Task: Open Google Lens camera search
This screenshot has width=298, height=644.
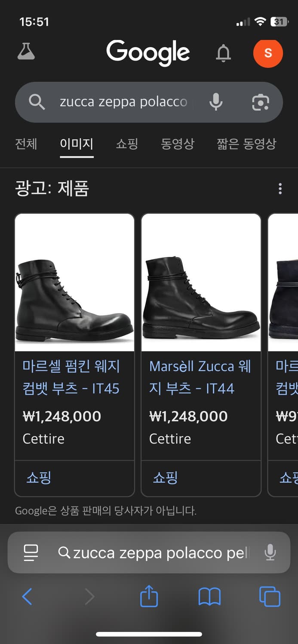Action: (x=261, y=102)
